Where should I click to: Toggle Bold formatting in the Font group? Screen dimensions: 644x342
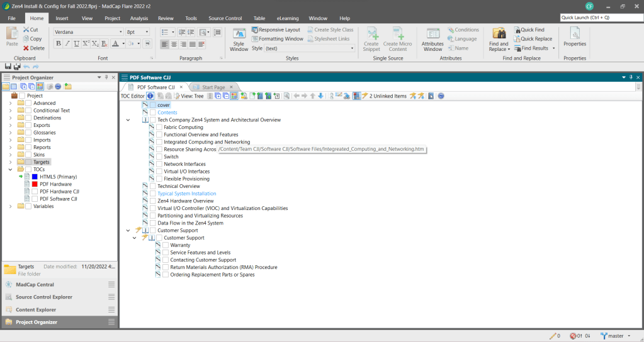tap(59, 43)
